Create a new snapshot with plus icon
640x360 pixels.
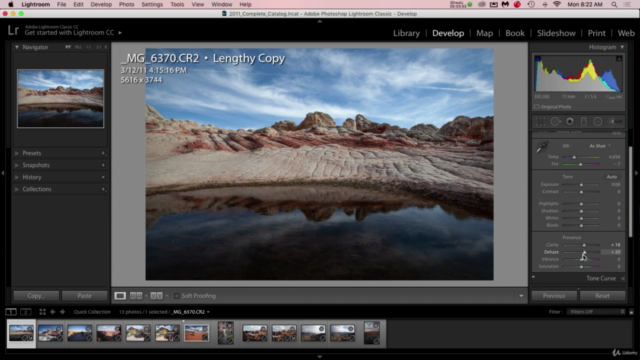tap(103, 165)
